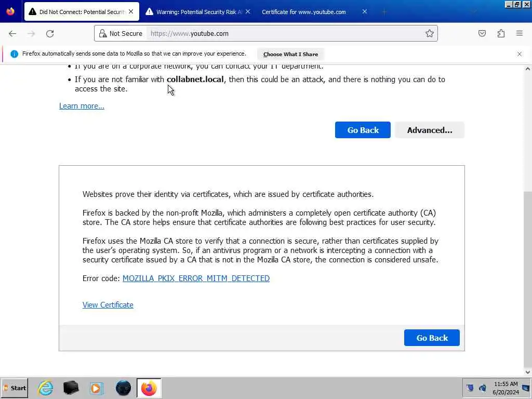Click the forward arrow navigation button
Image resolution: width=532 pixels, height=399 pixels.
[x=31, y=33]
